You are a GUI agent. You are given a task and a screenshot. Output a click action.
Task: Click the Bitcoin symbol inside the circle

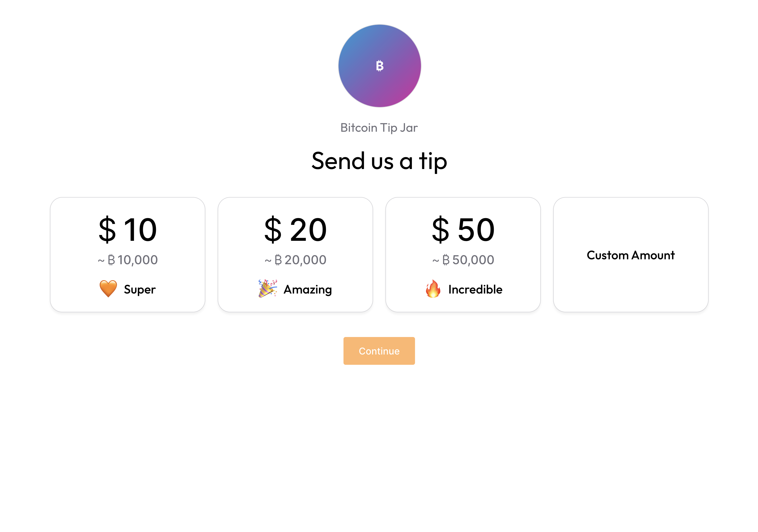[x=379, y=66]
